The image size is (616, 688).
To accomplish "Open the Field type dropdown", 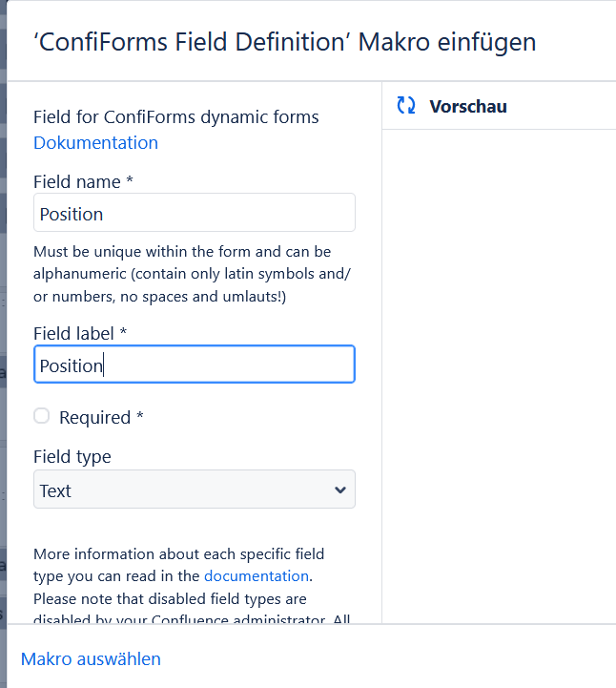I will (x=195, y=490).
